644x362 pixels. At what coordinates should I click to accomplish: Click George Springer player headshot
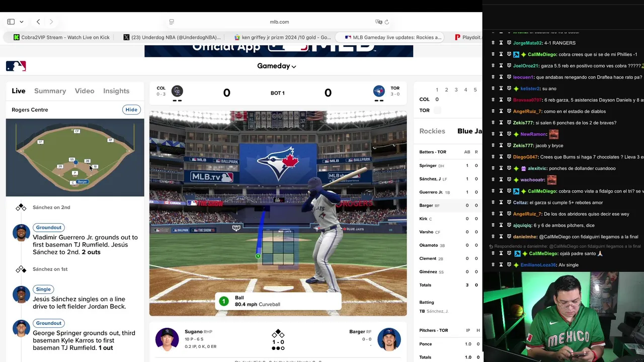(21, 329)
